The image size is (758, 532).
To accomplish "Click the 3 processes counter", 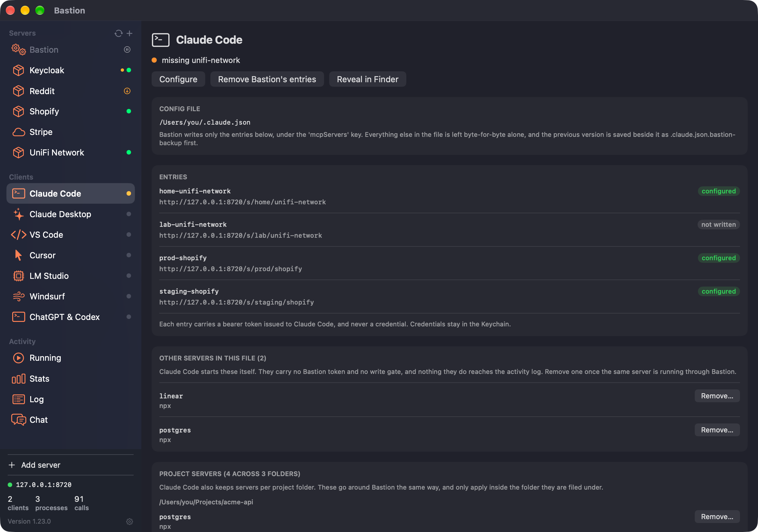I will pos(51,503).
